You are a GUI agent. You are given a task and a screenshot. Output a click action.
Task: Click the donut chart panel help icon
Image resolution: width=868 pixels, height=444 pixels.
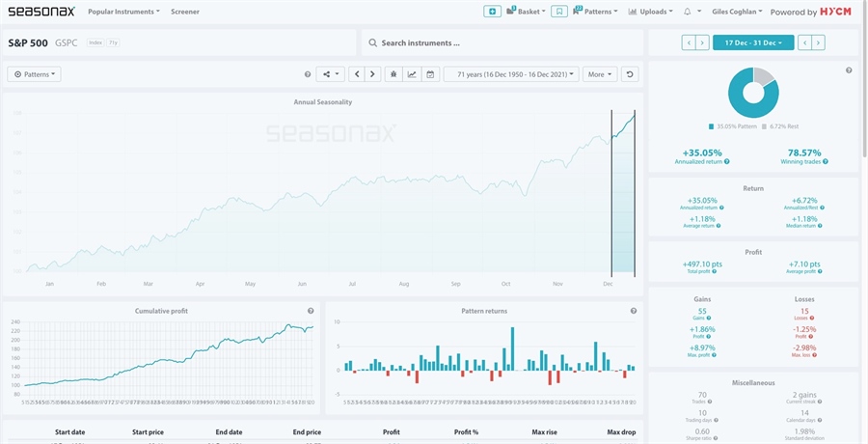tap(849, 70)
